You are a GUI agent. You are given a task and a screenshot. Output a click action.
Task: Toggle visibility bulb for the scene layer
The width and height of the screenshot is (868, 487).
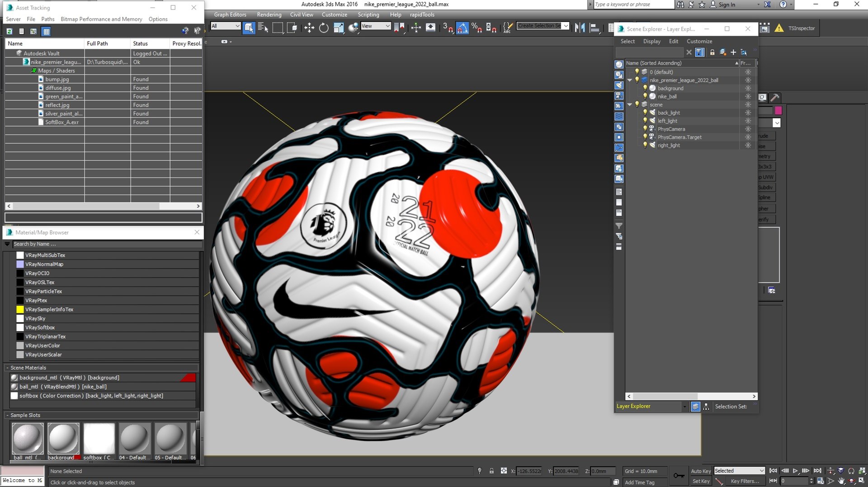637,104
